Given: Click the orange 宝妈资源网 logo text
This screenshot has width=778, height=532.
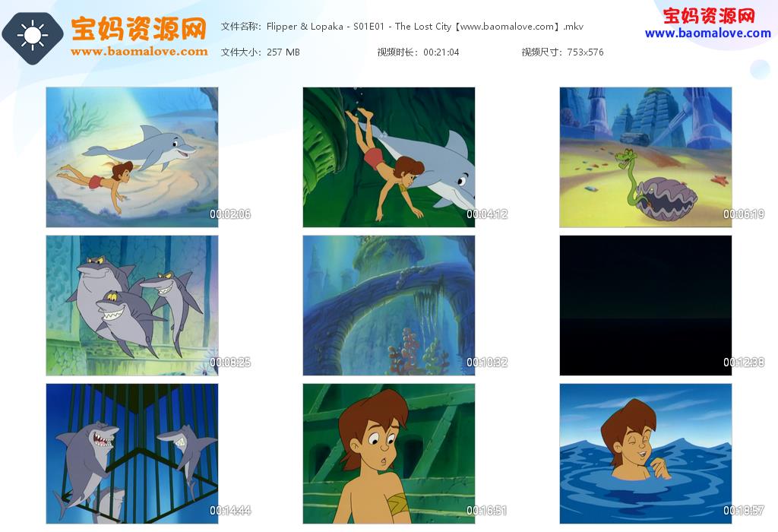Looking at the screenshot, I should [x=138, y=29].
